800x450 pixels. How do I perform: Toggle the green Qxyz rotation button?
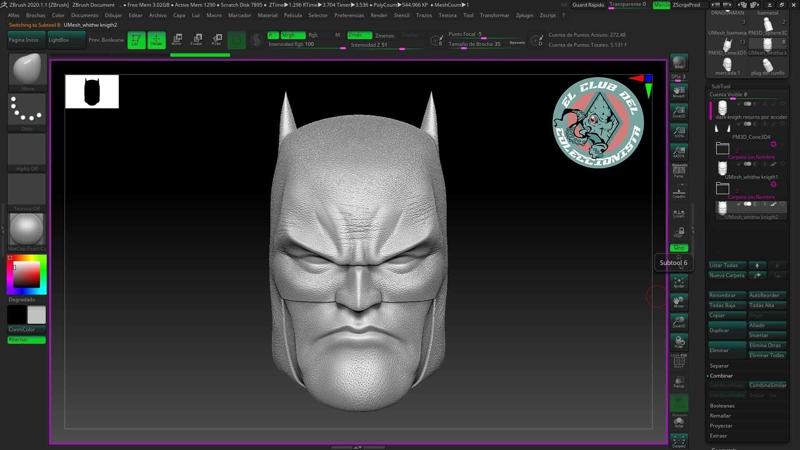tap(679, 248)
